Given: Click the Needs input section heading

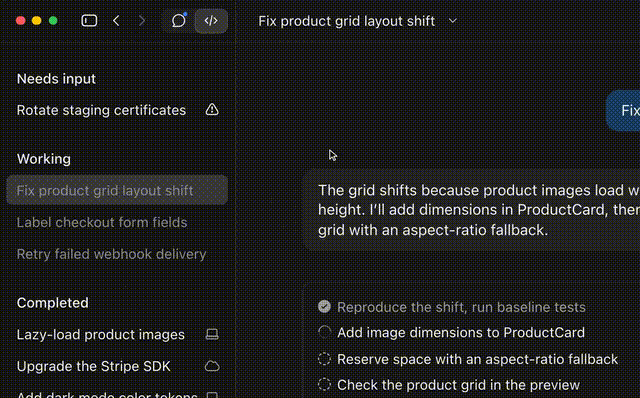Looking at the screenshot, I should click(56, 79).
